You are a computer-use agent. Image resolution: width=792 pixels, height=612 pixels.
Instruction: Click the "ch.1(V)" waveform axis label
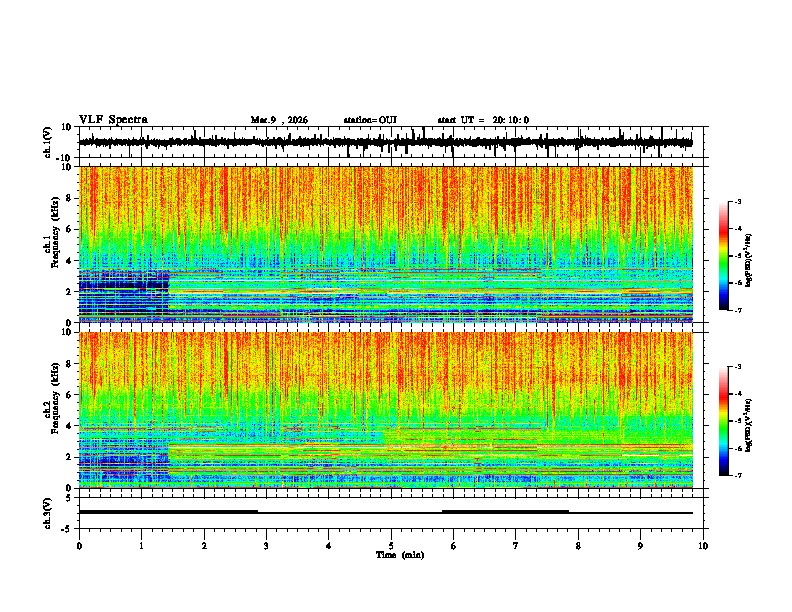[x=47, y=142]
